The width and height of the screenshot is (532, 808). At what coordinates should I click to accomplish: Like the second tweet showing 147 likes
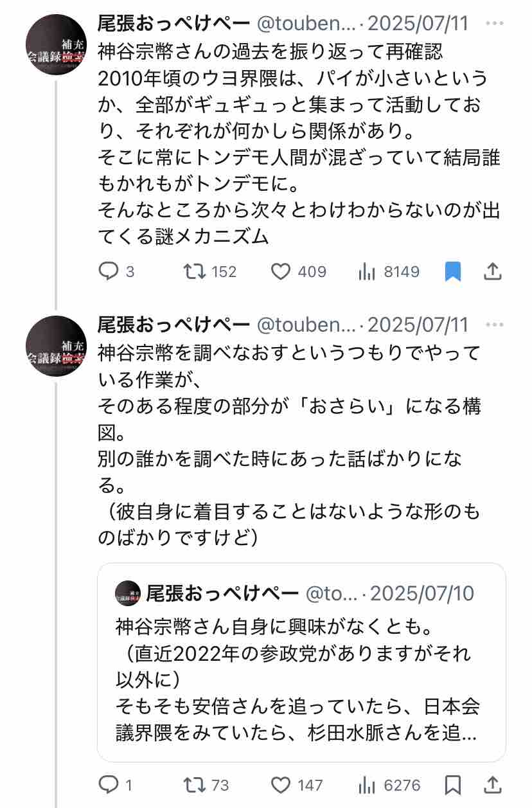(296, 785)
